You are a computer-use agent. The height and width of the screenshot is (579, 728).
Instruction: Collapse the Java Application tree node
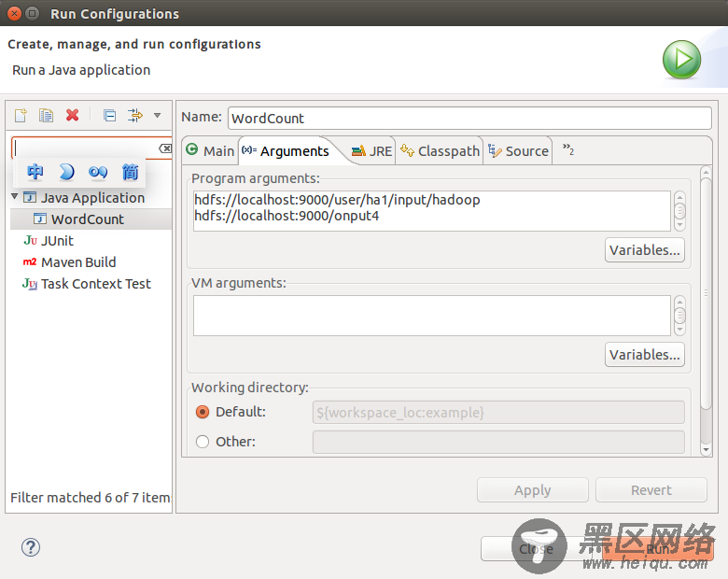tap(15, 196)
